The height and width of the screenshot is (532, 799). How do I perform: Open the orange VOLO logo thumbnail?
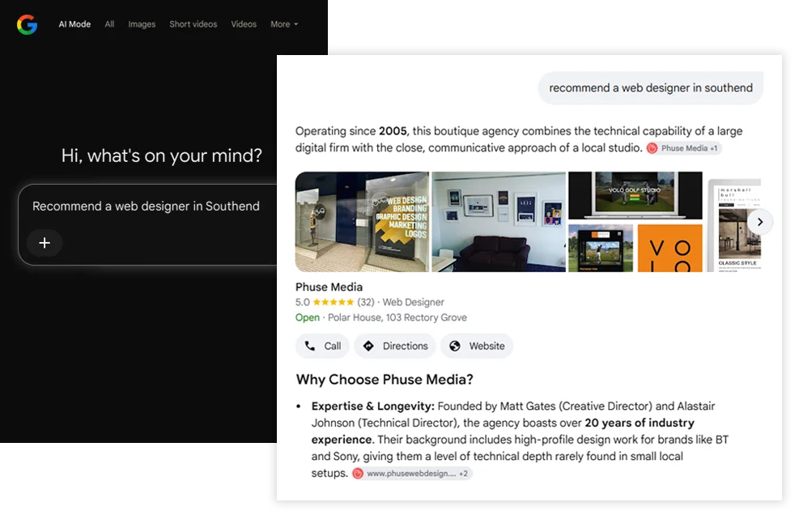(669, 248)
